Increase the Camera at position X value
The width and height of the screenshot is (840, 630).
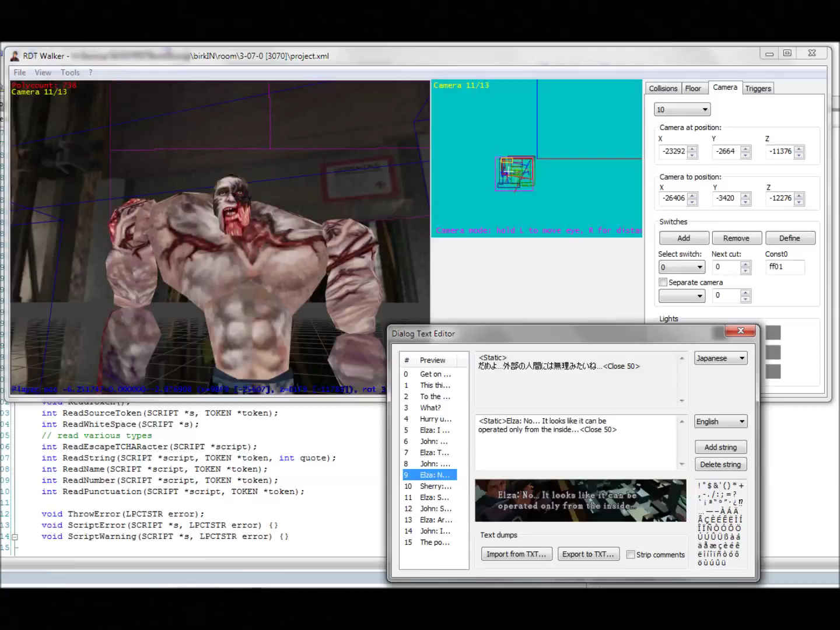pyautogui.click(x=692, y=148)
